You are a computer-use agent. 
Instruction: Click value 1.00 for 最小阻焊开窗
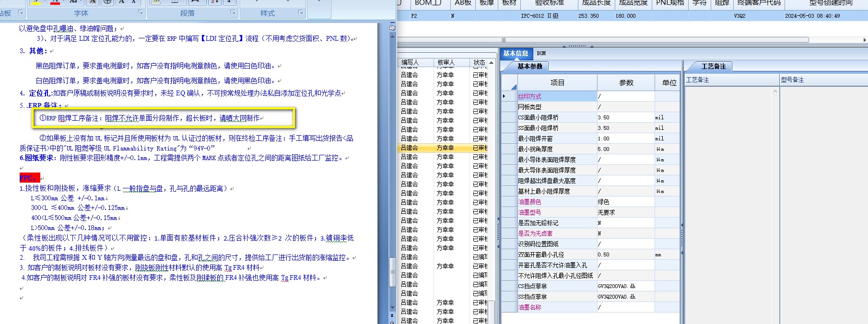pyautogui.click(x=626, y=139)
